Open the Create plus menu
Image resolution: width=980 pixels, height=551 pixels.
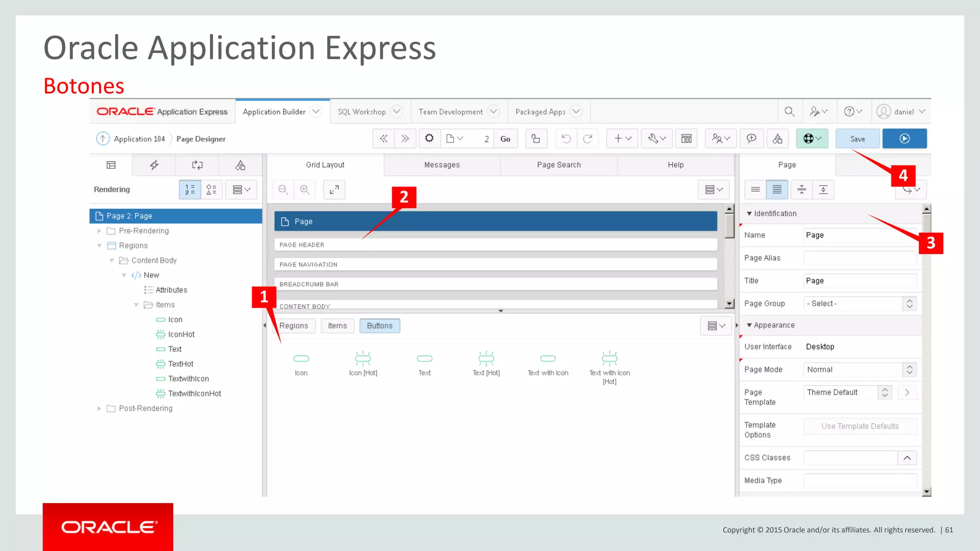tap(622, 139)
